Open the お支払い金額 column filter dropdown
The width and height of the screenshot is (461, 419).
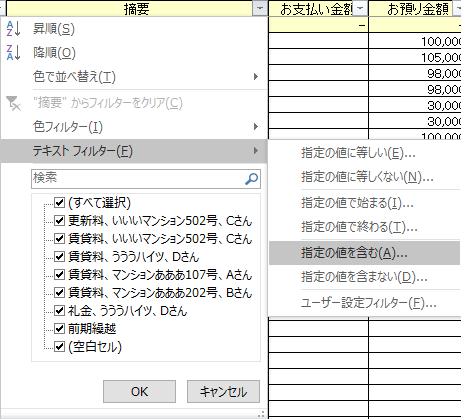tap(360, 8)
